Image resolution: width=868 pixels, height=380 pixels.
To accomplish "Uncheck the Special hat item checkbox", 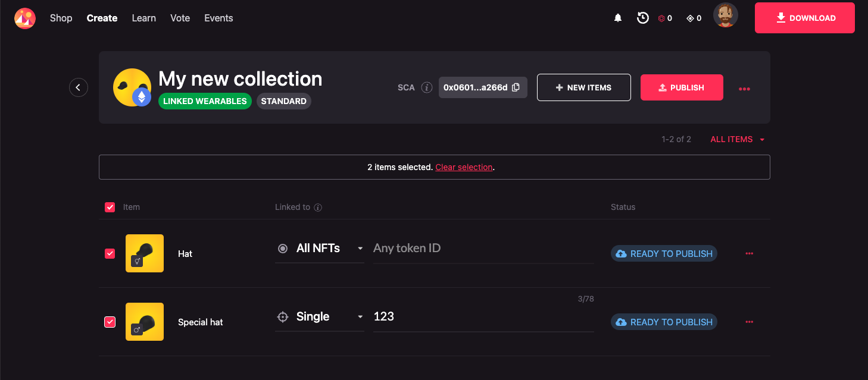I will click(110, 322).
